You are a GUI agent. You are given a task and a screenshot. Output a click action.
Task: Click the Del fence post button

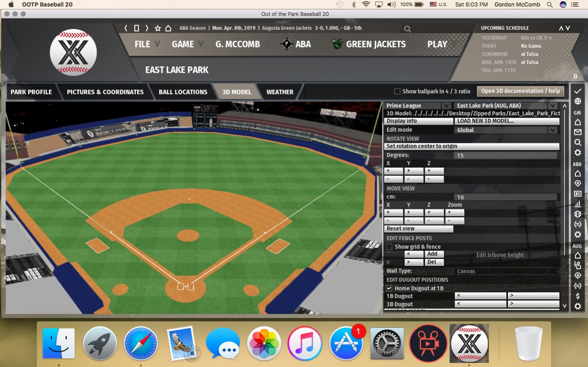434,262
